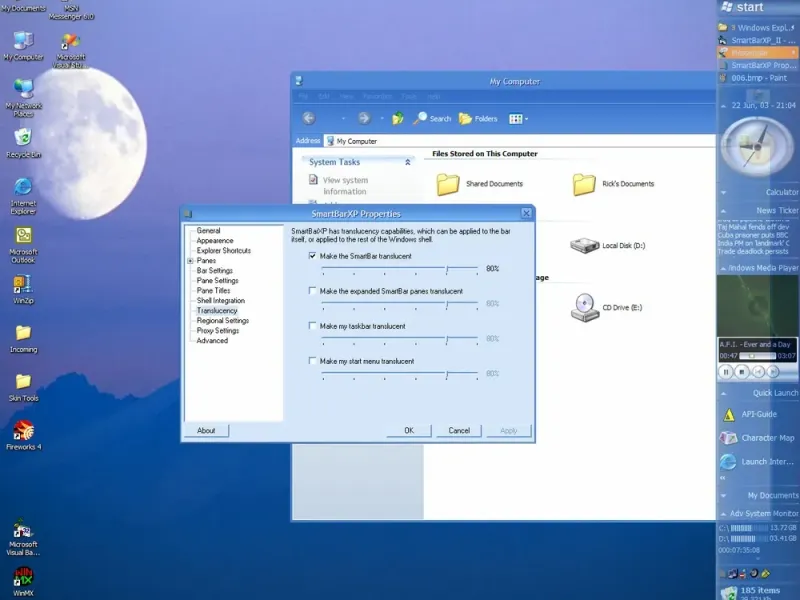Pause playback in SmartBar media player
This screenshot has height=600, width=800.
726,372
